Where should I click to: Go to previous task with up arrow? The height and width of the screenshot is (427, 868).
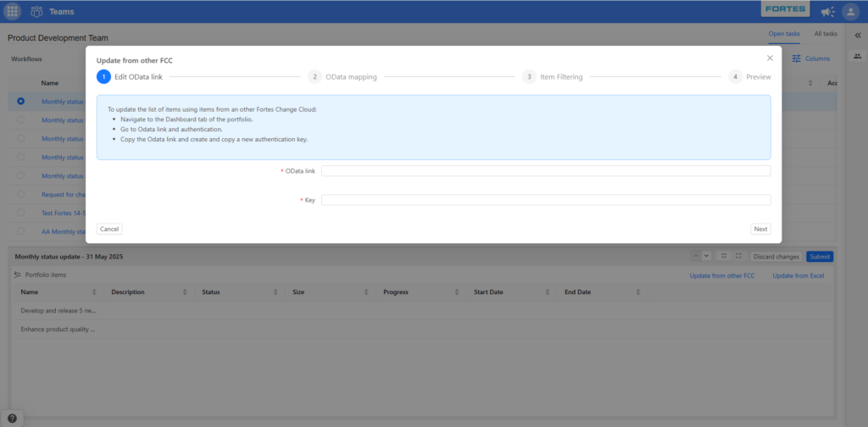coord(696,256)
